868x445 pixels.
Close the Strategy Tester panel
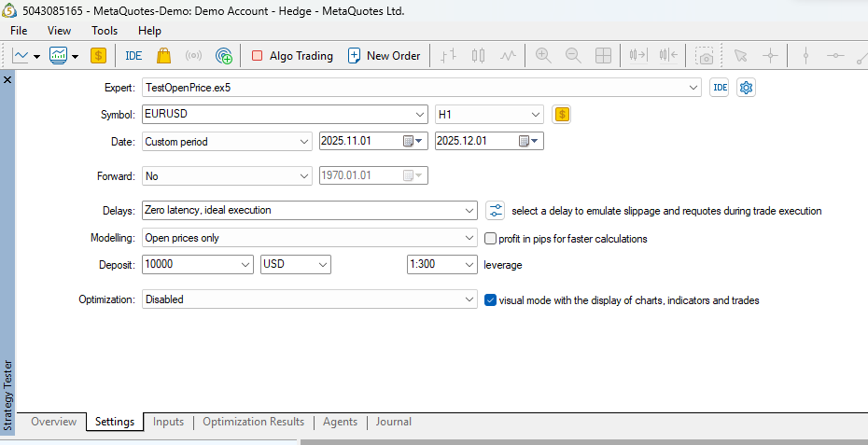7,79
